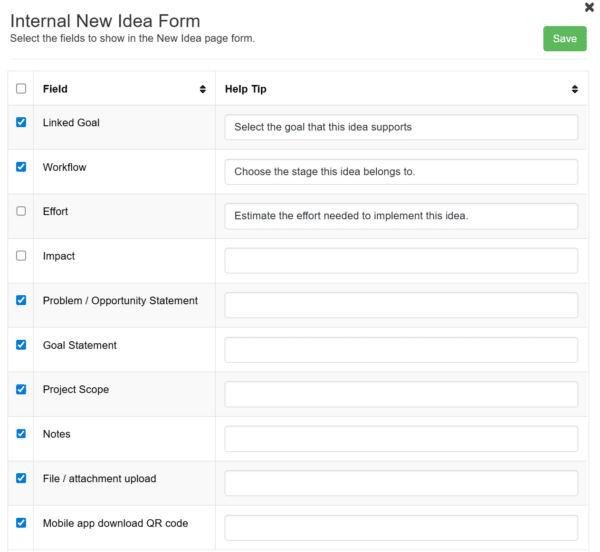Uncheck Problem / Opportunity Statement checkbox
This screenshot has height=552, width=600.
tap(21, 300)
